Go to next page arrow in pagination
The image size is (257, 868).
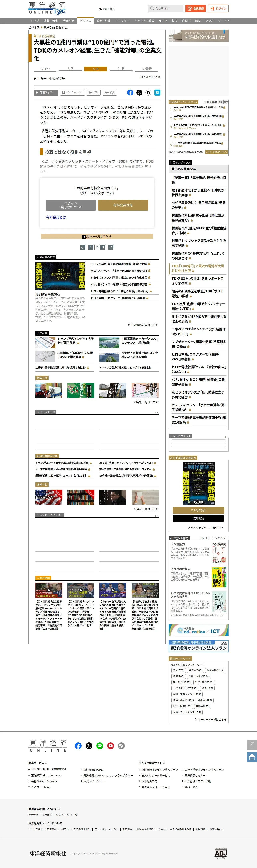(x=111, y=247)
